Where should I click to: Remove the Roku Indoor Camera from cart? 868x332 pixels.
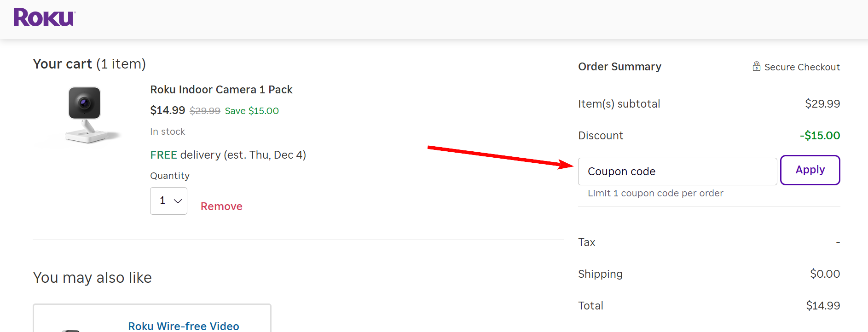pyautogui.click(x=221, y=206)
